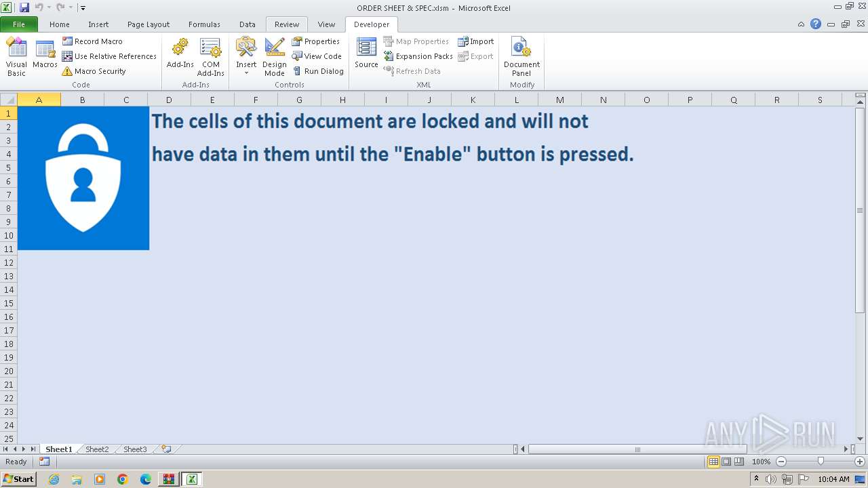Minimize the ribbon with the caret
This screenshot has width=868, height=488.
click(x=802, y=24)
